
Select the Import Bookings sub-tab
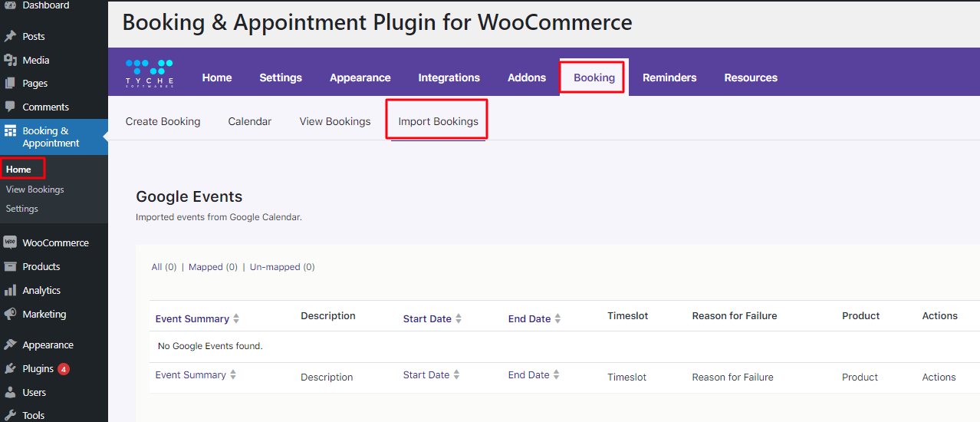[439, 121]
